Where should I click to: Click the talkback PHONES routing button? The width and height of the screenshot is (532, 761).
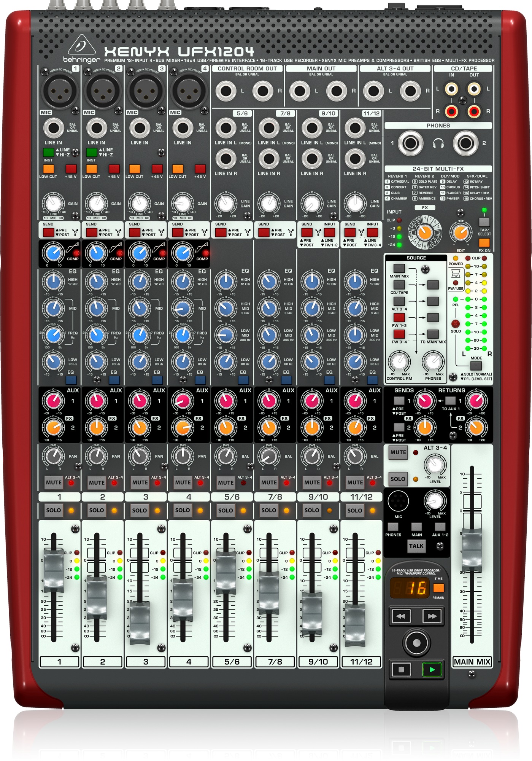393,527
